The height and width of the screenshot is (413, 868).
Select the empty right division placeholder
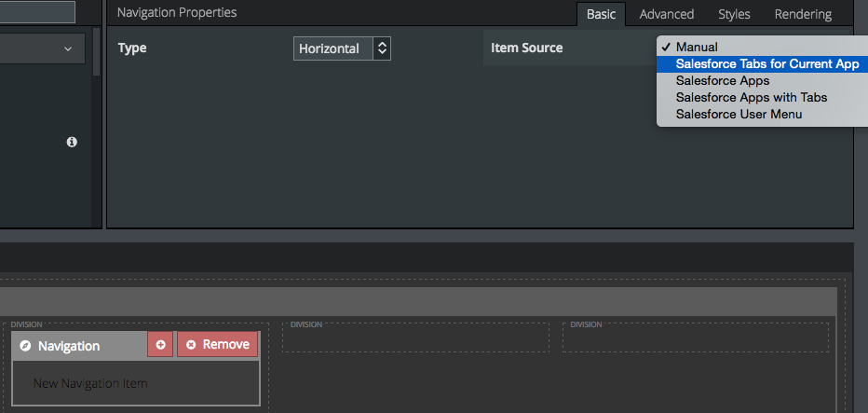pos(696,337)
